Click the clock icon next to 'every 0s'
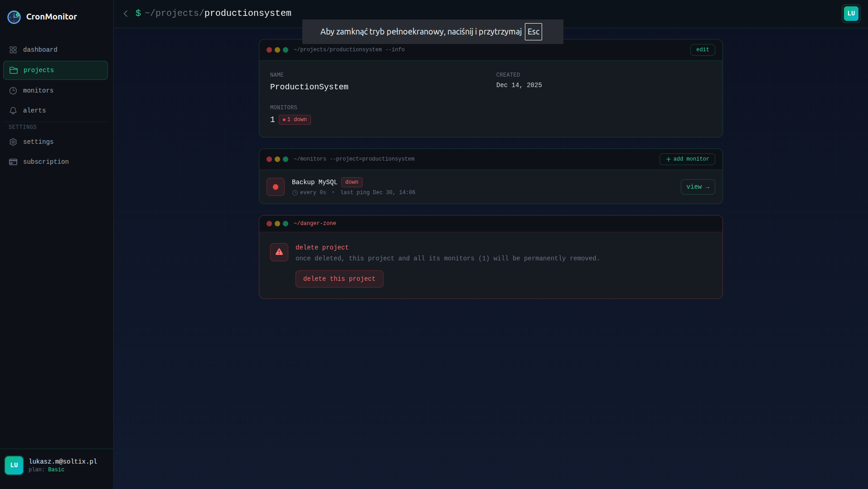 coord(296,192)
